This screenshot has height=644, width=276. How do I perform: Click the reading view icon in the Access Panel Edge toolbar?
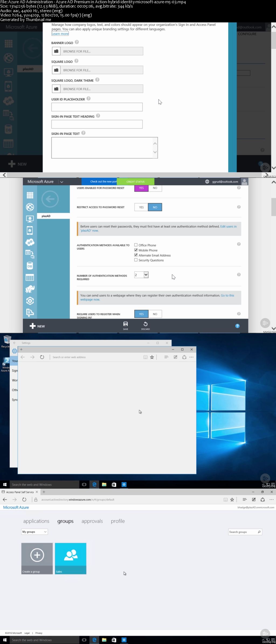click(226, 500)
